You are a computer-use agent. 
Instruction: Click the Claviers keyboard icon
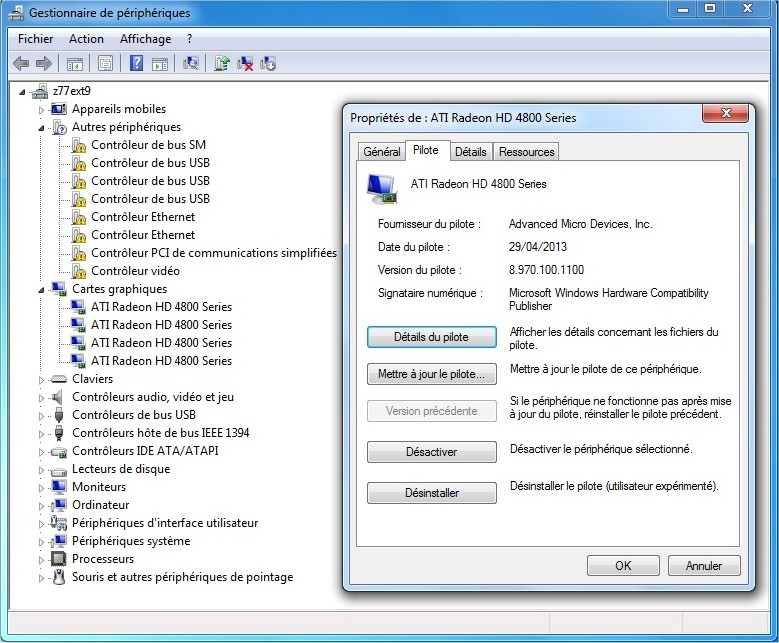(x=59, y=379)
